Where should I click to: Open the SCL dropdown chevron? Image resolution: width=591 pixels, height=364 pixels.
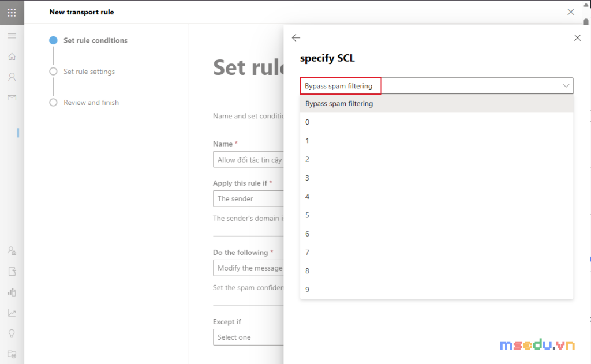click(566, 86)
